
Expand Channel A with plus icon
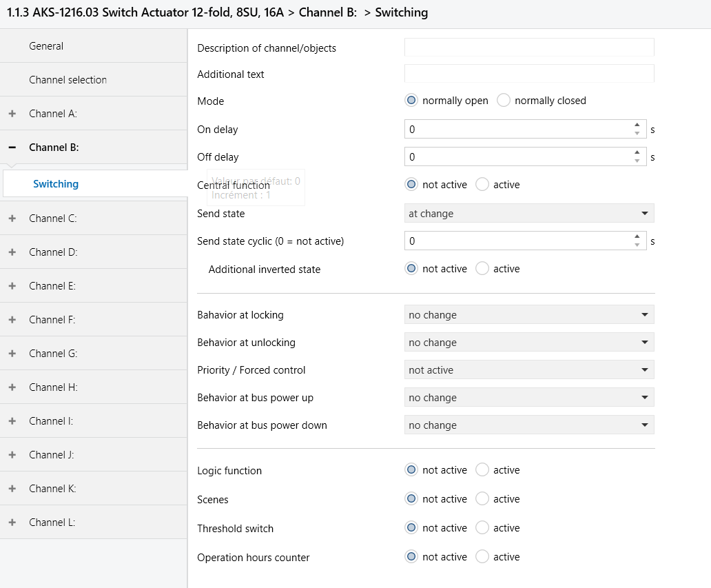[x=12, y=114]
